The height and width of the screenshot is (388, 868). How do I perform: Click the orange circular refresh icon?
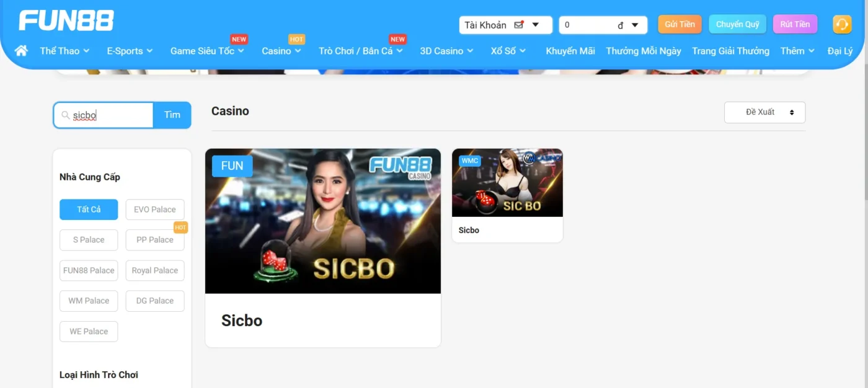point(841,24)
